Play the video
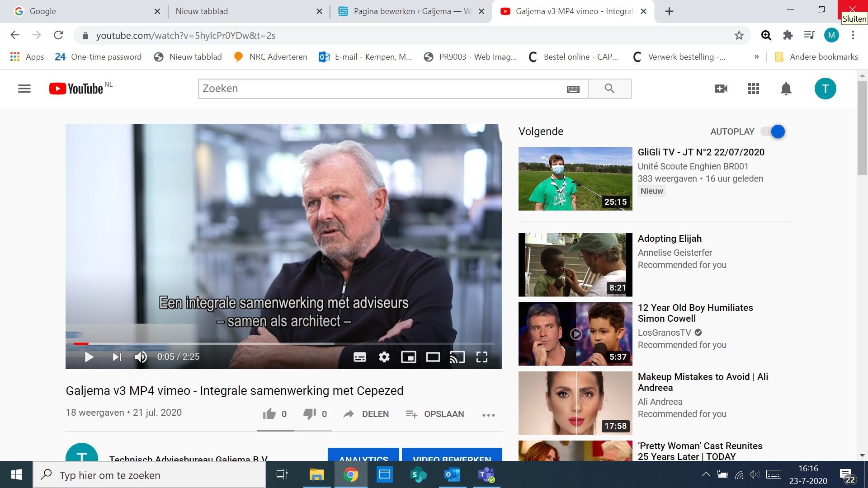This screenshot has width=868, height=488. point(89,357)
